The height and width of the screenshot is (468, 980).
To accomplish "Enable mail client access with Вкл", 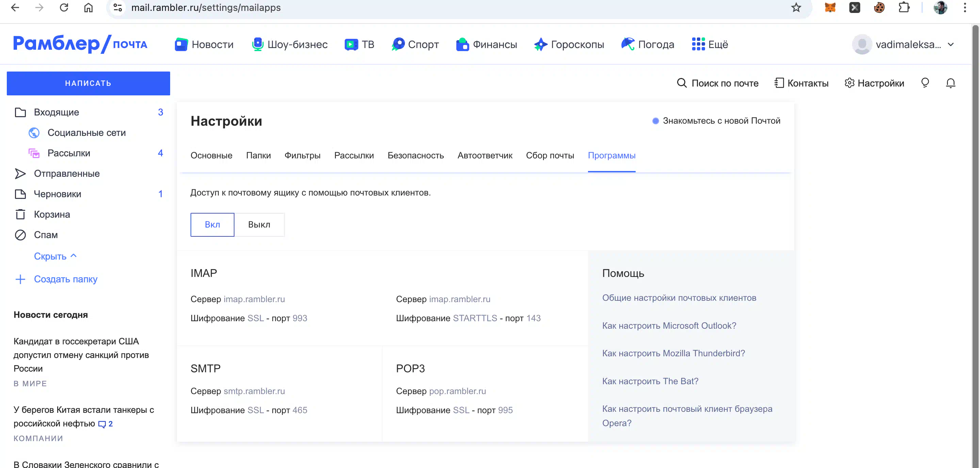I will pos(212,225).
